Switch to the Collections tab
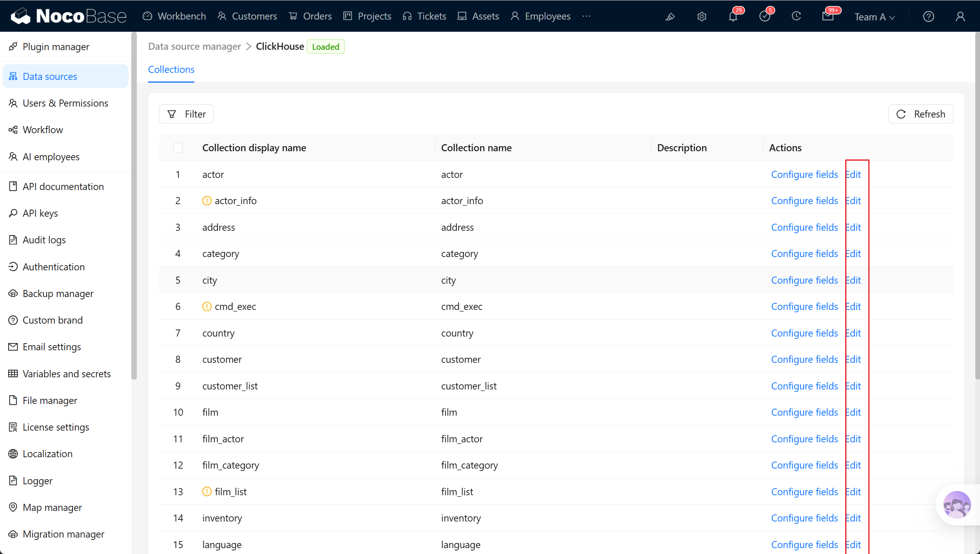Viewport: 980px width, 554px height. (x=171, y=69)
